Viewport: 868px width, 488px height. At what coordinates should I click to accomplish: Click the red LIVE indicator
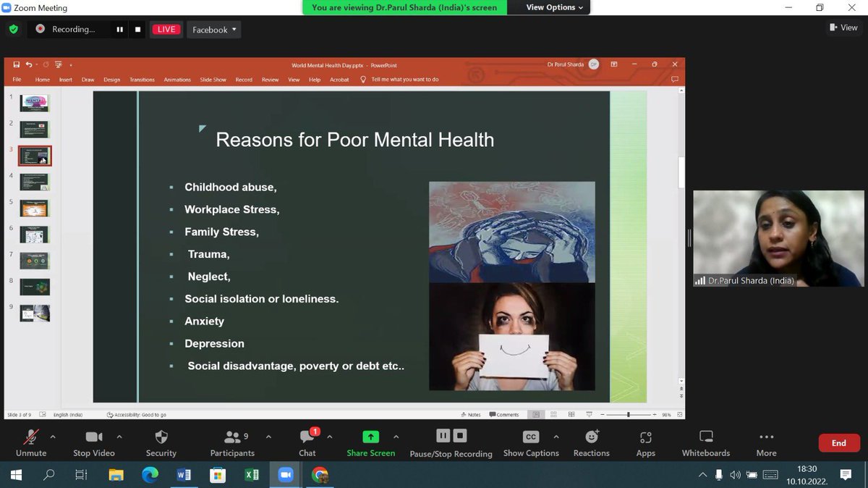coord(166,30)
